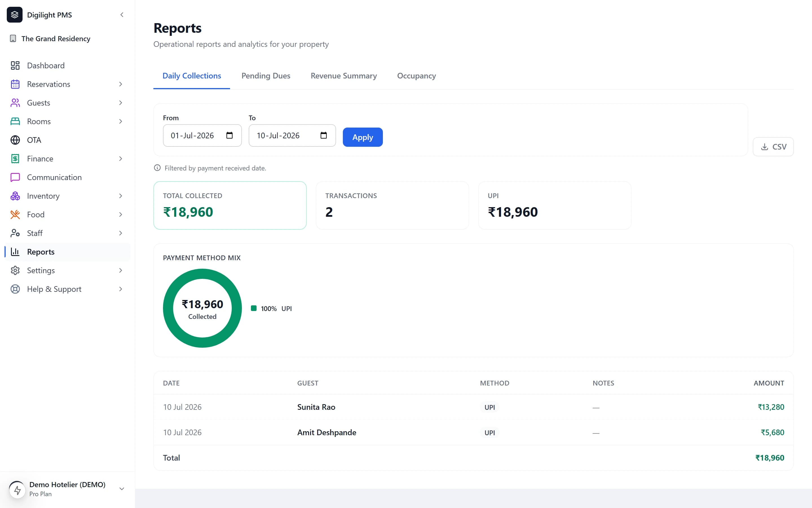Screen dimensions: 812x508
Task: Switch to the Pending Dues tab
Action: click(x=266, y=76)
